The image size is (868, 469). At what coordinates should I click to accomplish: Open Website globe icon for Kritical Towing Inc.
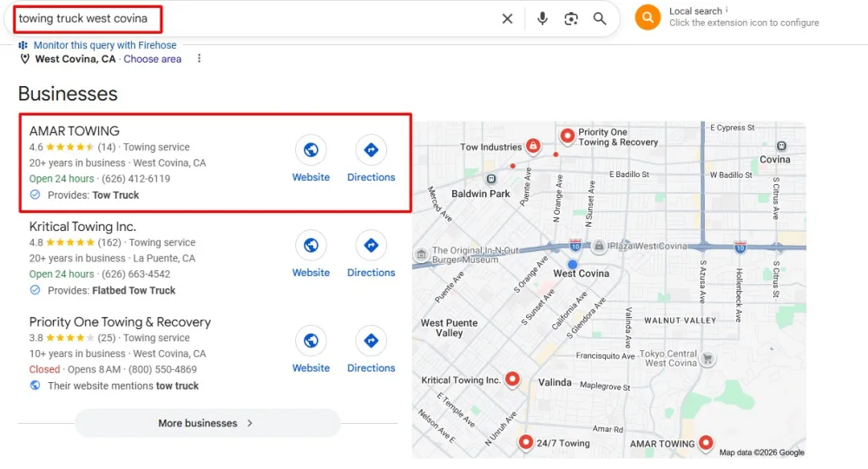311,245
